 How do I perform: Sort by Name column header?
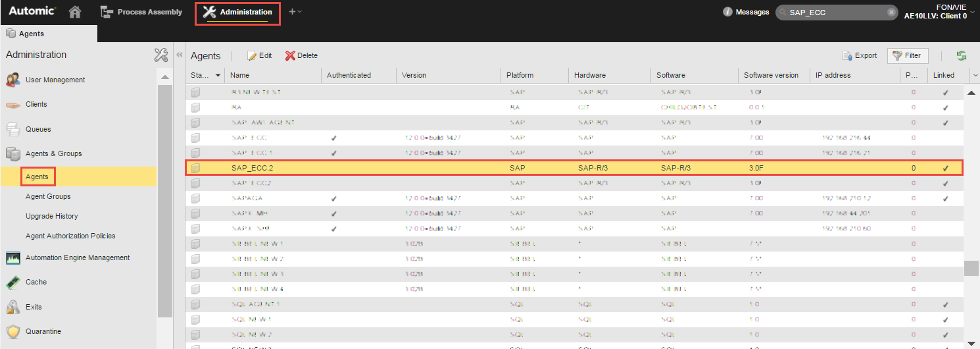(272, 75)
